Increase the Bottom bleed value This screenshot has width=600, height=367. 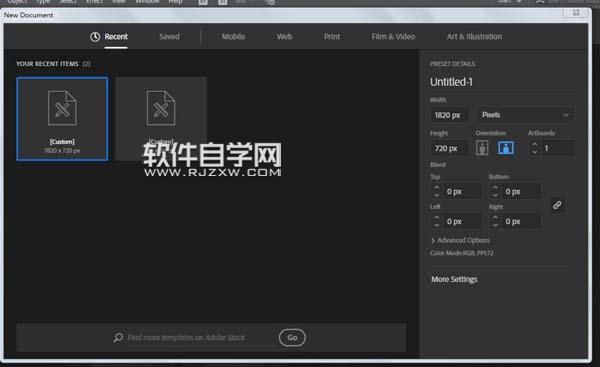click(495, 188)
